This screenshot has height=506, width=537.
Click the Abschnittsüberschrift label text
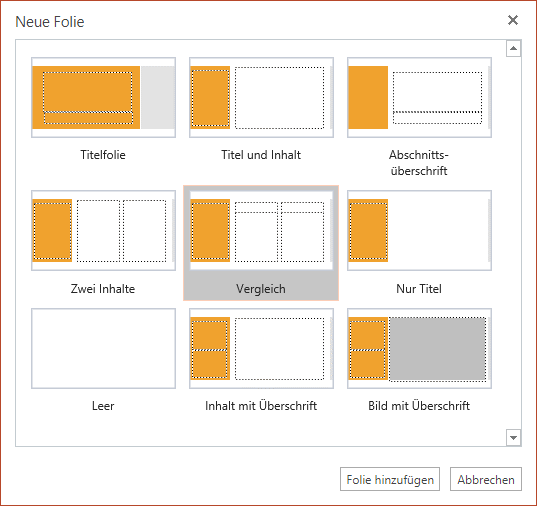coord(419,163)
